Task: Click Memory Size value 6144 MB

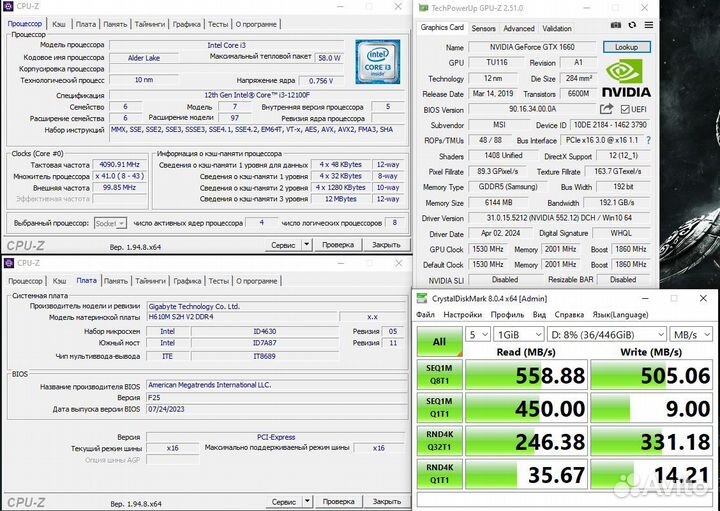Action: (x=499, y=202)
